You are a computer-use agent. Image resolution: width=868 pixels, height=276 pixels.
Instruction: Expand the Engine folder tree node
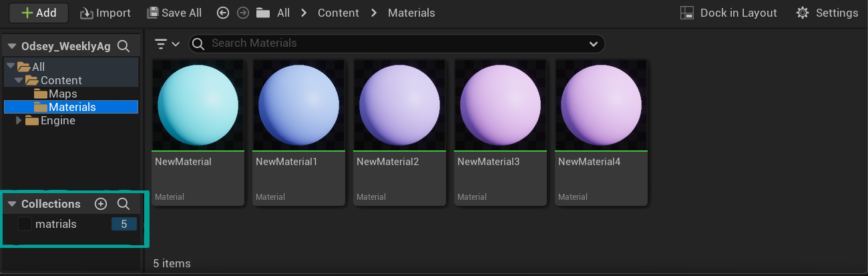click(19, 121)
